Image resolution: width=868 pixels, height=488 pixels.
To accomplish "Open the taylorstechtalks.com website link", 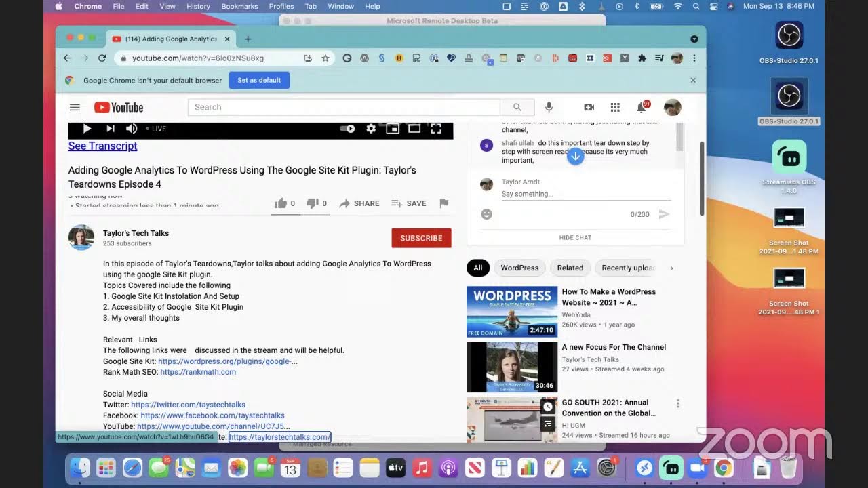I will click(279, 437).
